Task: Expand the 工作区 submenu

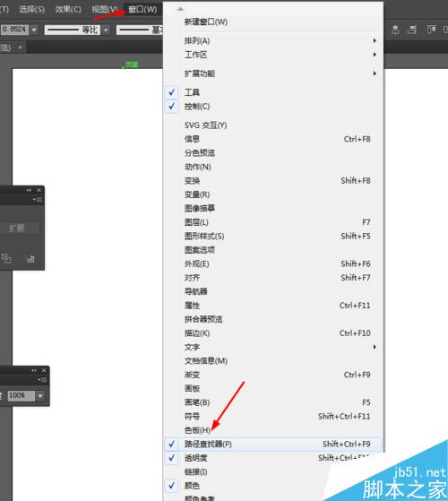Action: click(x=273, y=55)
